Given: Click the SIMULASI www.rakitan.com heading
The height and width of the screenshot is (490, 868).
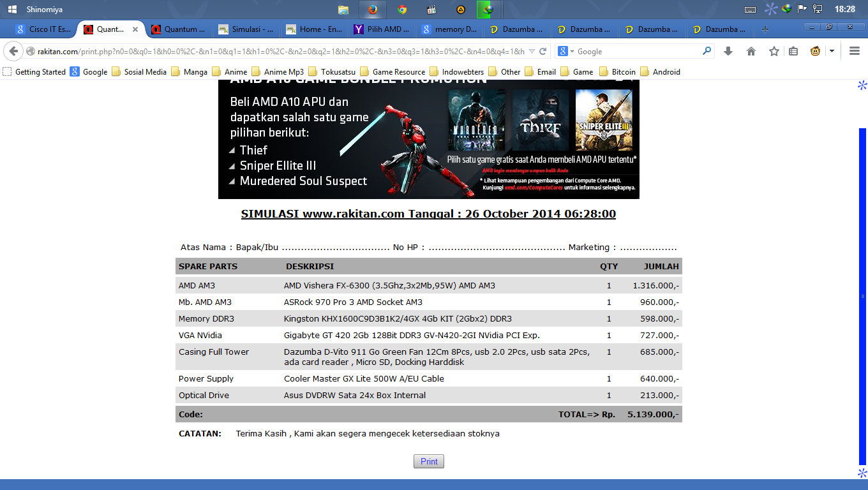Looking at the screenshot, I should tap(428, 214).
